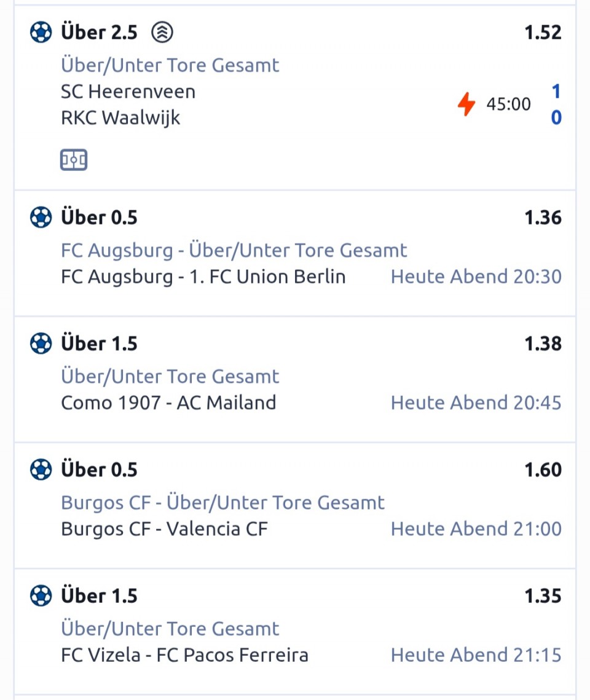The height and width of the screenshot is (700, 590).
Task: Click the SC Heerenveen team name
Action: pos(128,92)
